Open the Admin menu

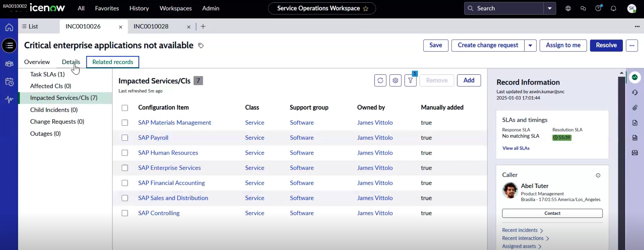tap(211, 8)
